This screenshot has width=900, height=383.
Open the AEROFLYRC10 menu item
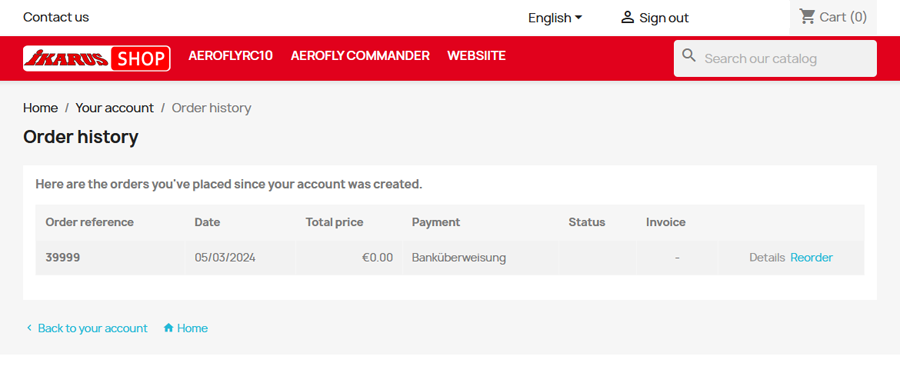230,56
